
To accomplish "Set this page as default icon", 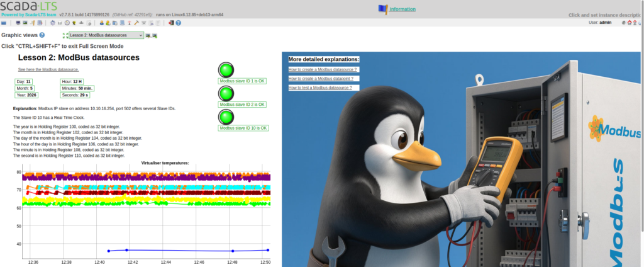I will pos(635,23).
